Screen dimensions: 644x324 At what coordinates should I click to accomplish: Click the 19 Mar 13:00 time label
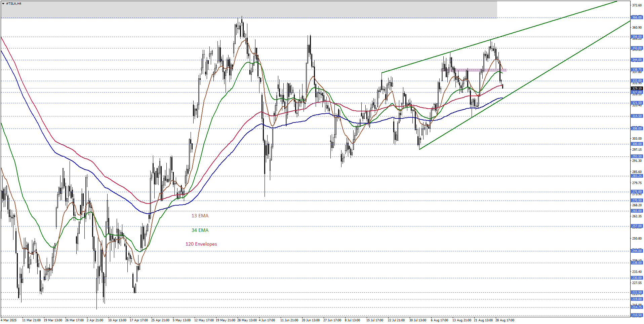coord(53,320)
